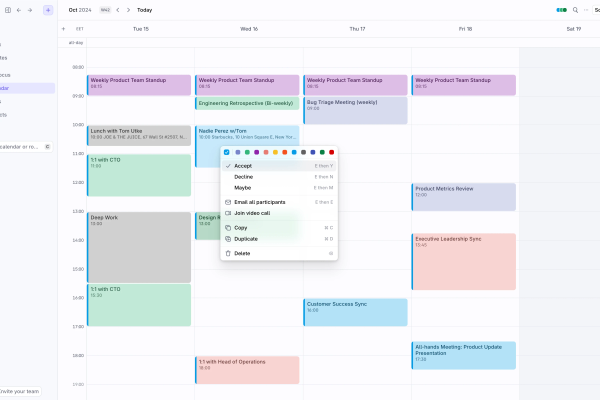600x400 pixels.
Task: Open Lunch with Tom Utke event
Action: click(139, 136)
